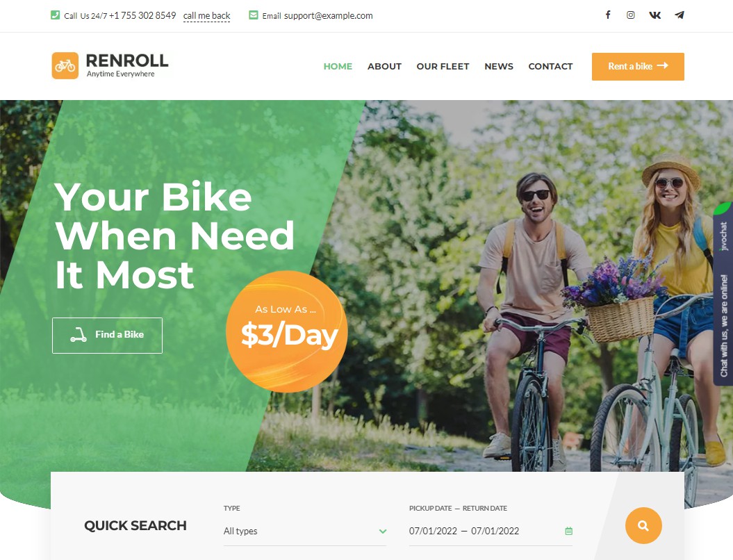Click the orange search magnifier button
The width and height of the screenshot is (733, 560).
pos(643,525)
